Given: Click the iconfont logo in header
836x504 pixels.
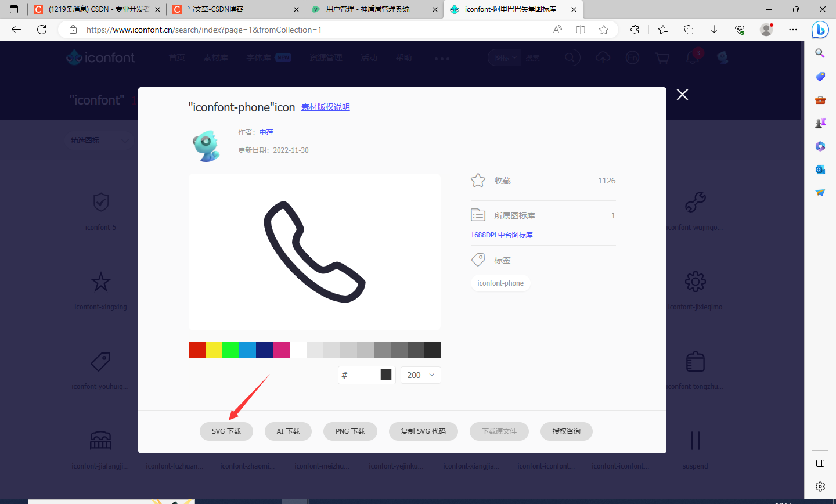Looking at the screenshot, I should pyautogui.click(x=100, y=57).
